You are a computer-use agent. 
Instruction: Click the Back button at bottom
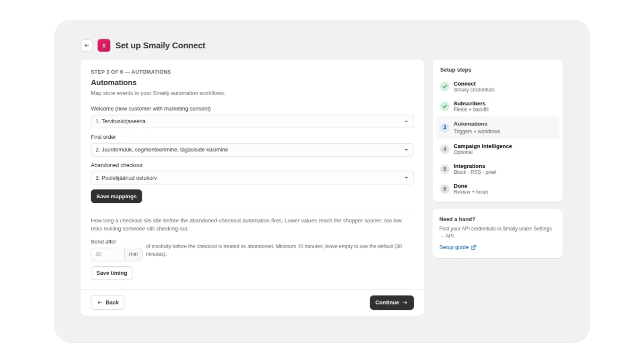(107, 302)
